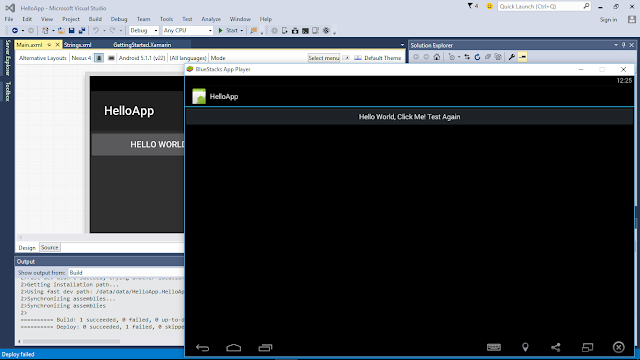Click the Sign in link
The image size is (640, 360).
pyautogui.click(x=608, y=20)
